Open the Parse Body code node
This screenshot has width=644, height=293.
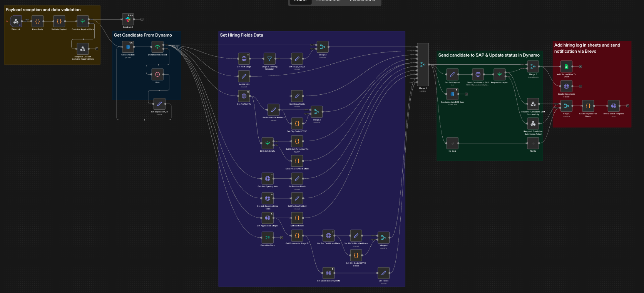(37, 21)
